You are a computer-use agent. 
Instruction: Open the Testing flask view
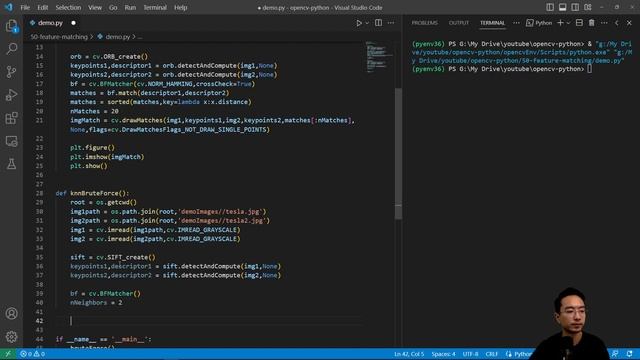coord(11,164)
